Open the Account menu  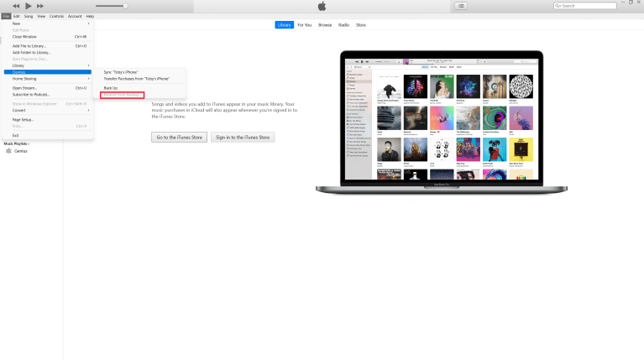click(75, 16)
